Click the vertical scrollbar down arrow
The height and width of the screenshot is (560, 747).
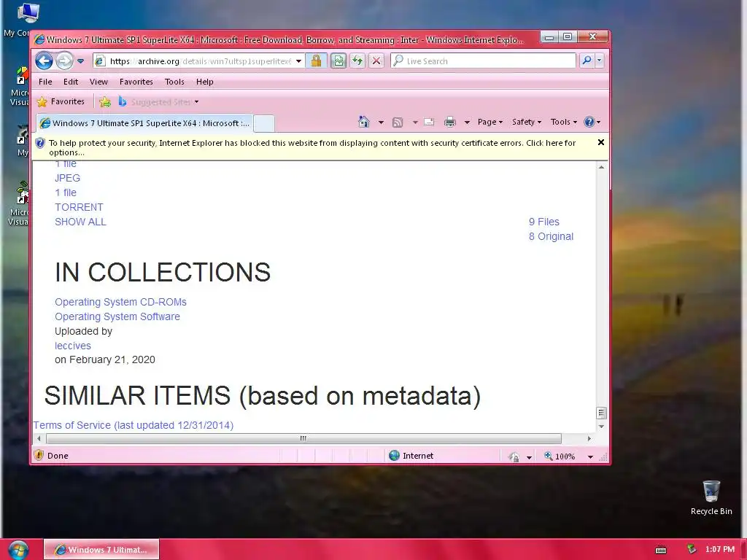pyautogui.click(x=601, y=427)
